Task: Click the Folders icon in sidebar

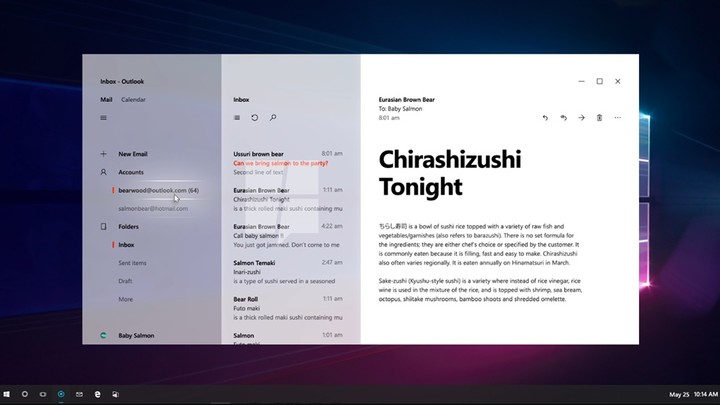Action: [x=103, y=226]
